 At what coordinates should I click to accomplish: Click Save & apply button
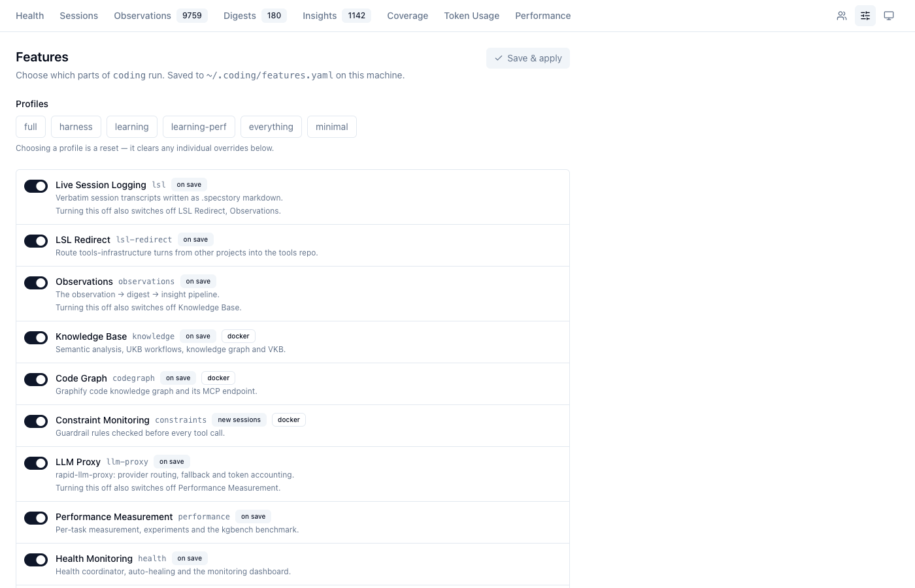528,58
